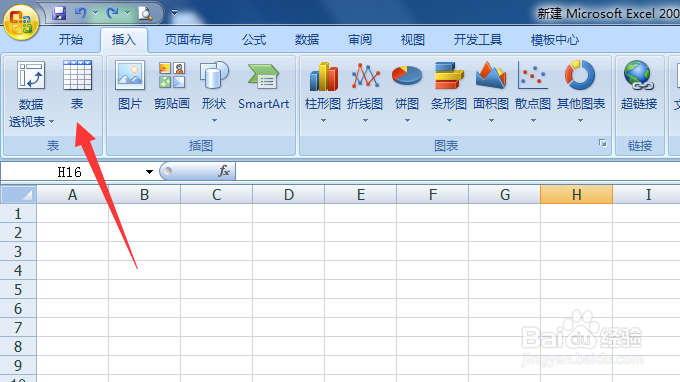Image resolution: width=680 pixels, height=382 pixels.
Task: Switch to the 模板中心 tab
Action: coord(555,40)
